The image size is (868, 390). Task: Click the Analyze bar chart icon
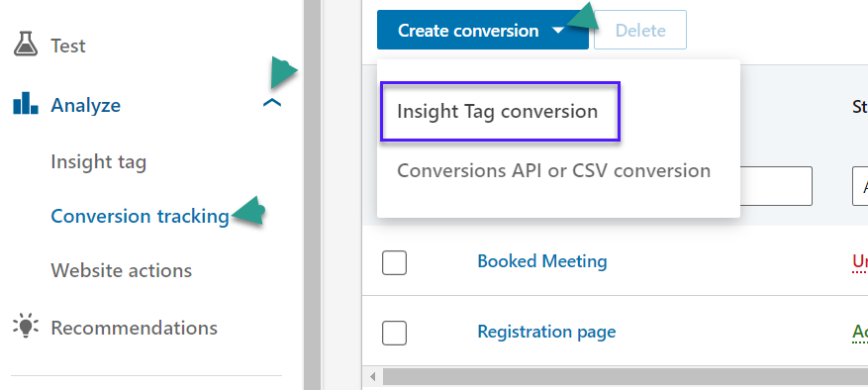point(26,103)
